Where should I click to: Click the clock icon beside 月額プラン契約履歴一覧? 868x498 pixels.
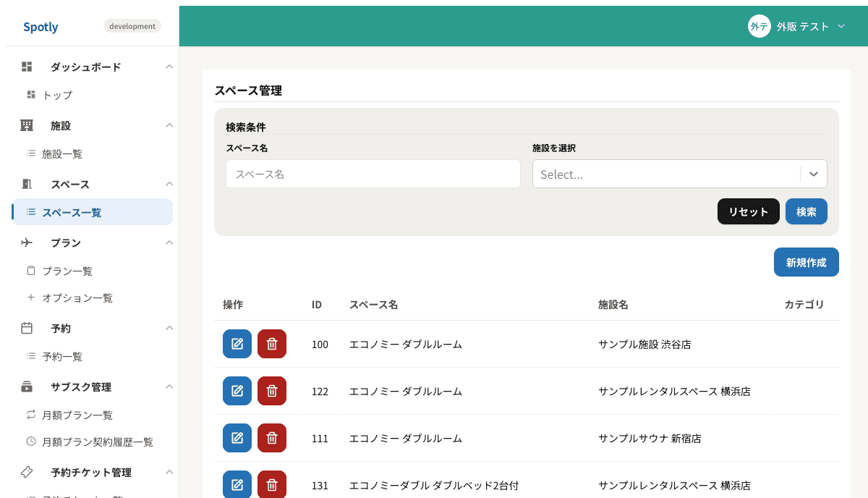click(31, 442)
